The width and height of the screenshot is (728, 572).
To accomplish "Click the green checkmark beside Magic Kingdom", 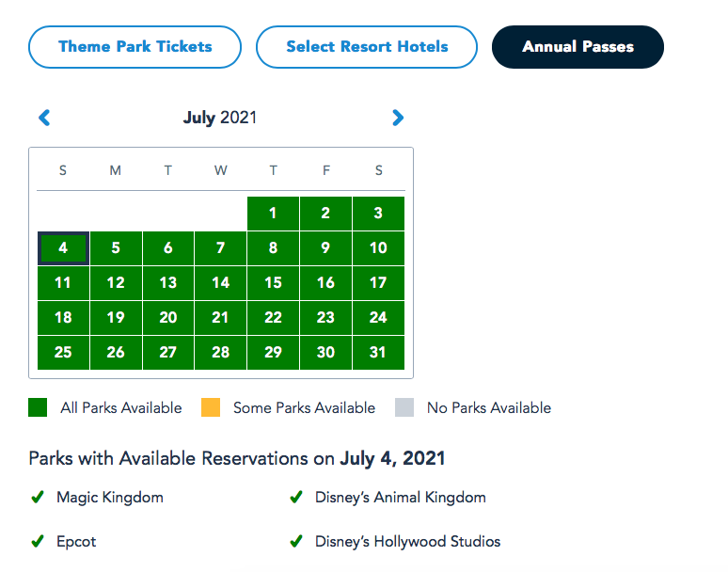I will (38, 498).
